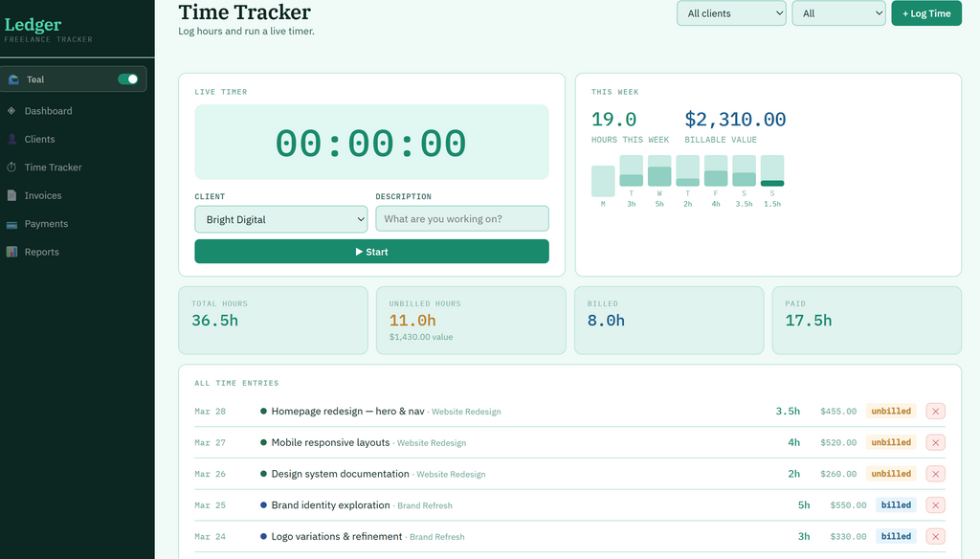This screenshot has width=980, height=559.
Task: Click the Reports chart icon
Action: (11, 252)
